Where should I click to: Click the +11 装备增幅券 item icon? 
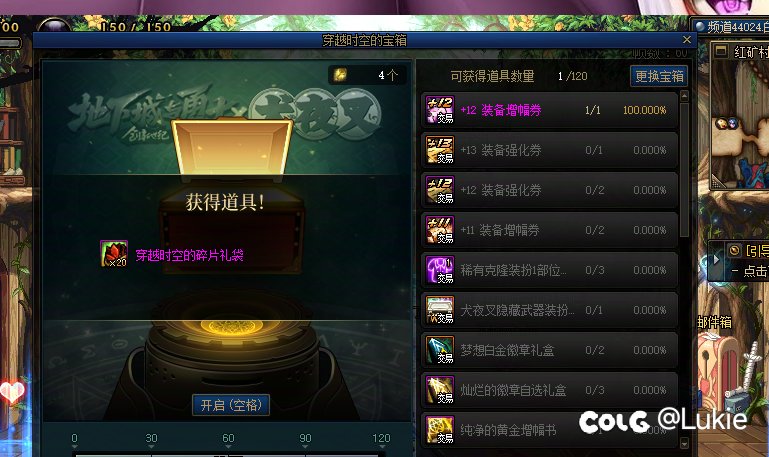[439, 230]
